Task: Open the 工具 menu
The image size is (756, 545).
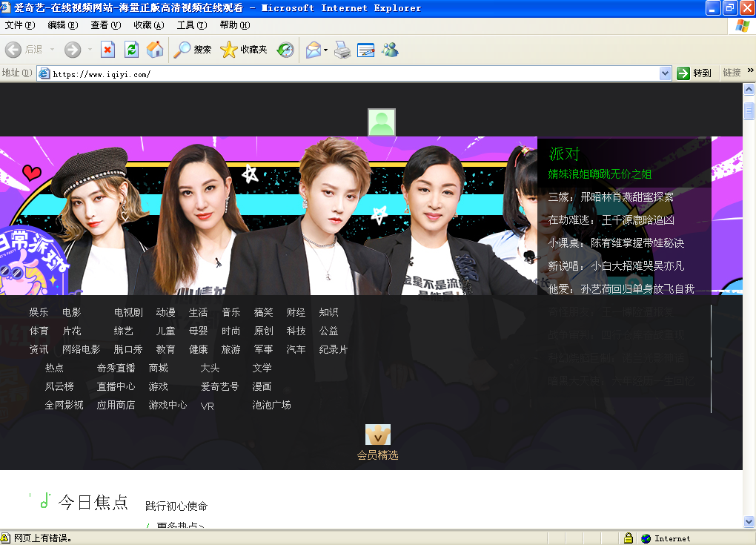Action: click(191, 25)
